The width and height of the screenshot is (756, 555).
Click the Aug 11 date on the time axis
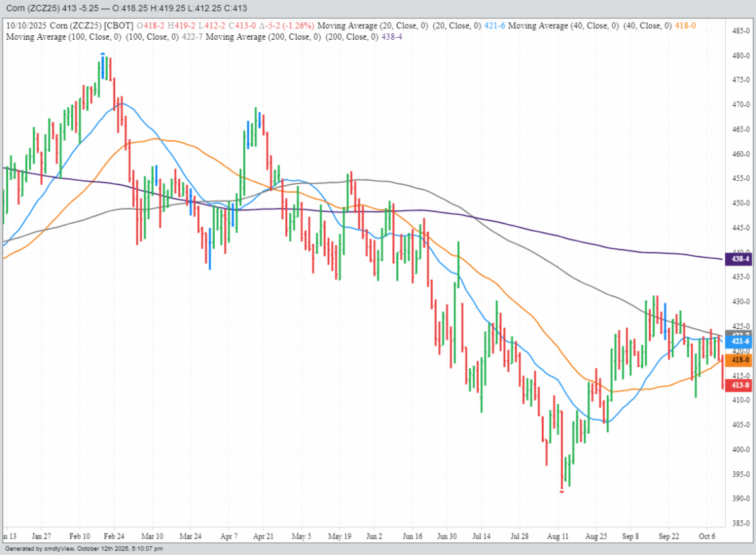(x=558, y=537)
